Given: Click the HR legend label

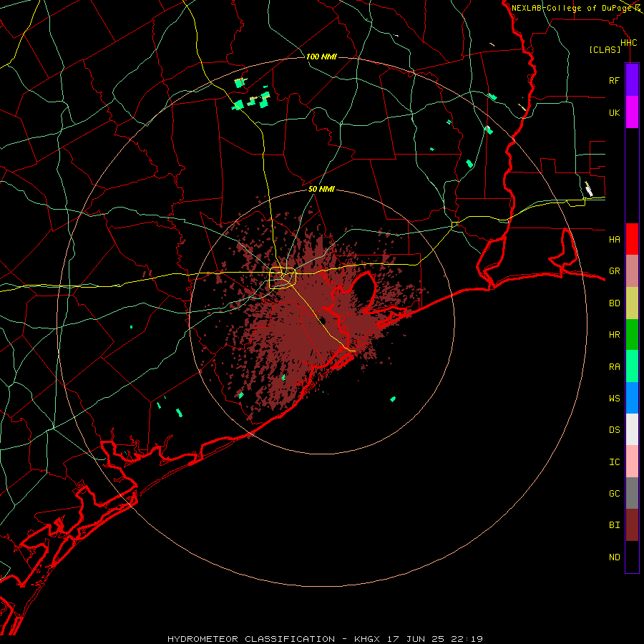Looking at the screenshot, I should pos(614,335).
